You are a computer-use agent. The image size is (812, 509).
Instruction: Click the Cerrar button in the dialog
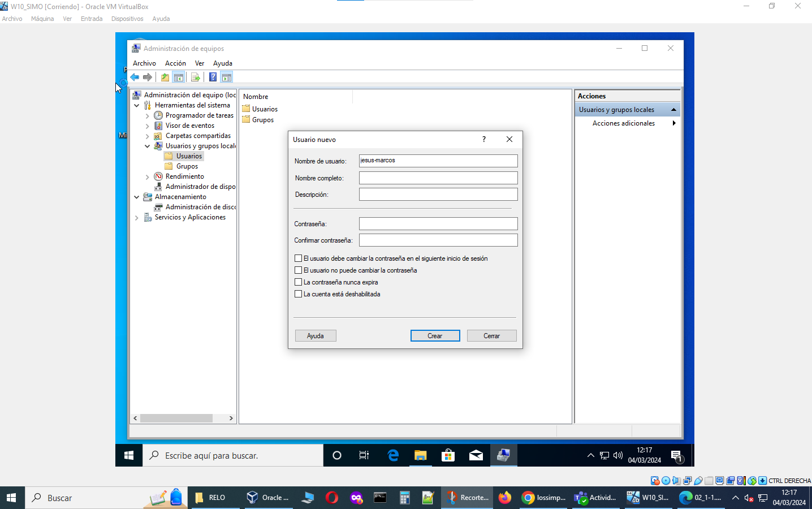pyautogui.click(x=491, y=336)
